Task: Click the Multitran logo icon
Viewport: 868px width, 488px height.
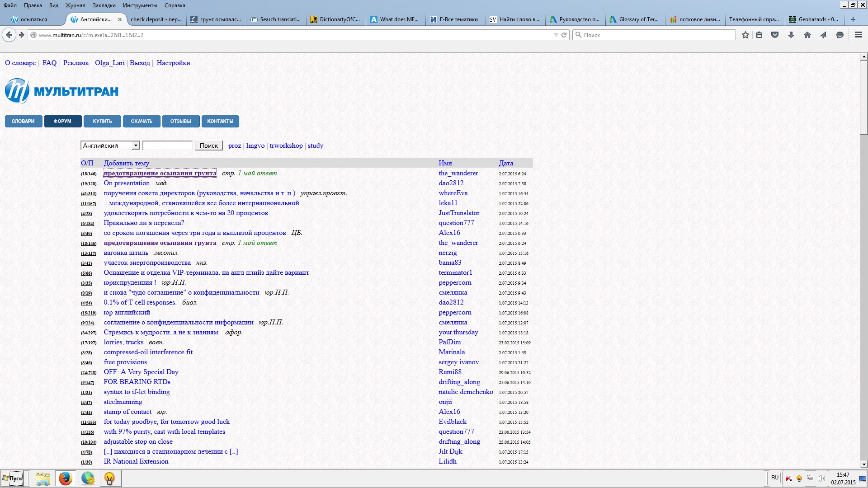Action: (17, 91)
